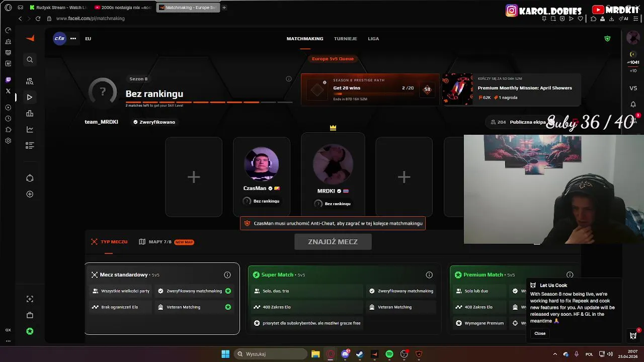Screen dimensions: 644x362
Task: Open Premium Monthly Mission April Showers
Action: click(x=511, y=89)
